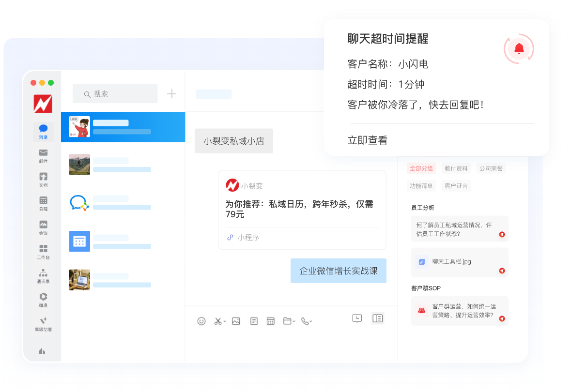The width and height of the screenshot is (571, 392).
Task: Click the message history clock bubble icon
Action: click(x=357, y=318)
